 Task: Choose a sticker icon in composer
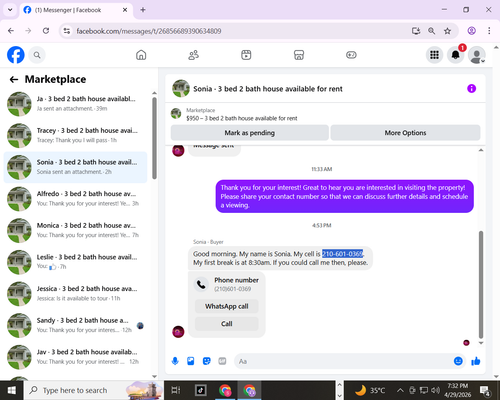[x=207, y=361]
